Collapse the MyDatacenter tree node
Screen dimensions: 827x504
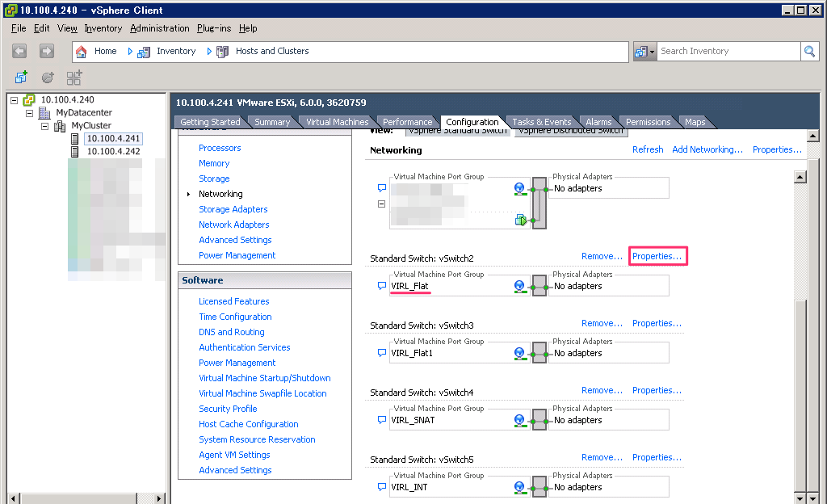(30, 113)
